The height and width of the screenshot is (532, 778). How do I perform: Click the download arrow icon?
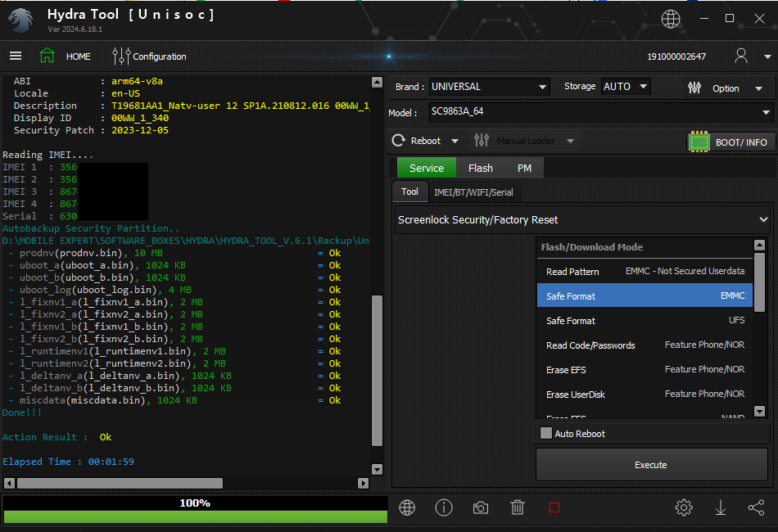721,507
